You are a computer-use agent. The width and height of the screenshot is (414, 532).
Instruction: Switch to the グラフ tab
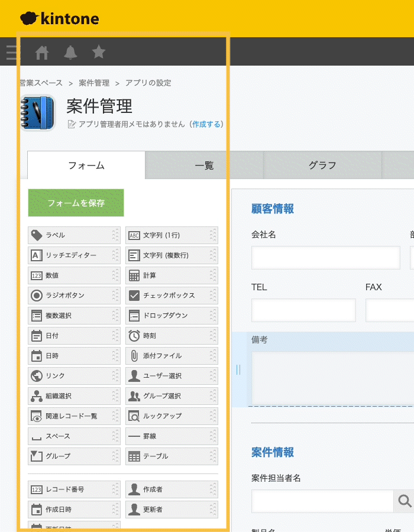point(322,166)
